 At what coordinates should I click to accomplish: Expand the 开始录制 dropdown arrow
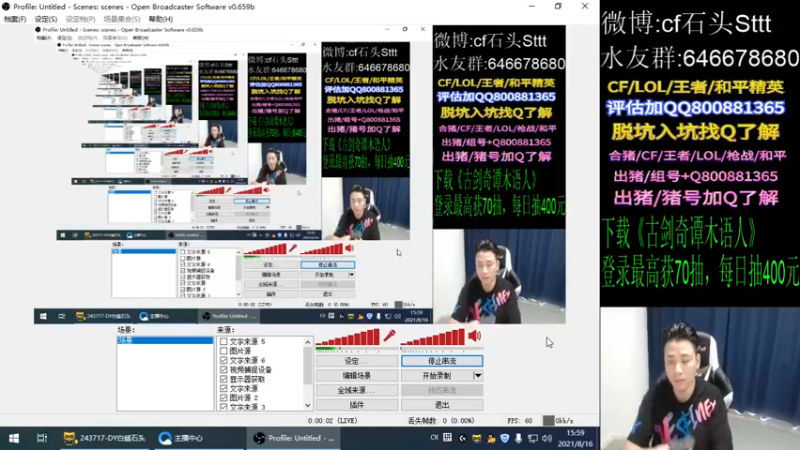click(478, 376)
